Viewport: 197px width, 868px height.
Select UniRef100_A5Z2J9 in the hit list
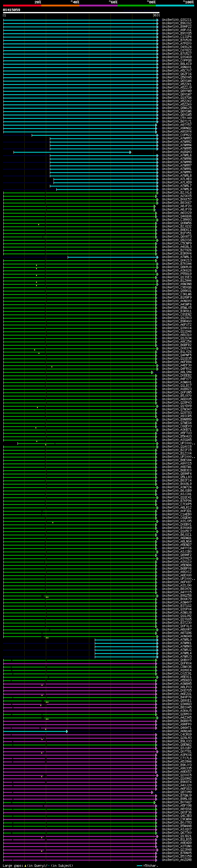click(177, 88)
